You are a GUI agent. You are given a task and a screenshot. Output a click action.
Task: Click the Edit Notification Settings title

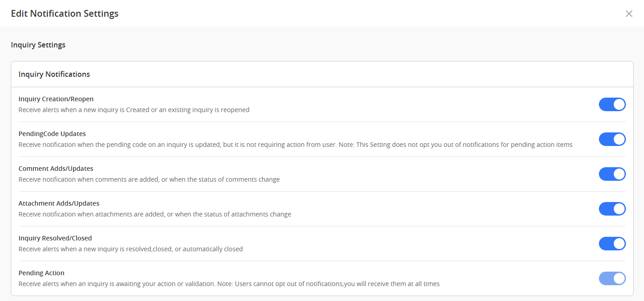65,14
